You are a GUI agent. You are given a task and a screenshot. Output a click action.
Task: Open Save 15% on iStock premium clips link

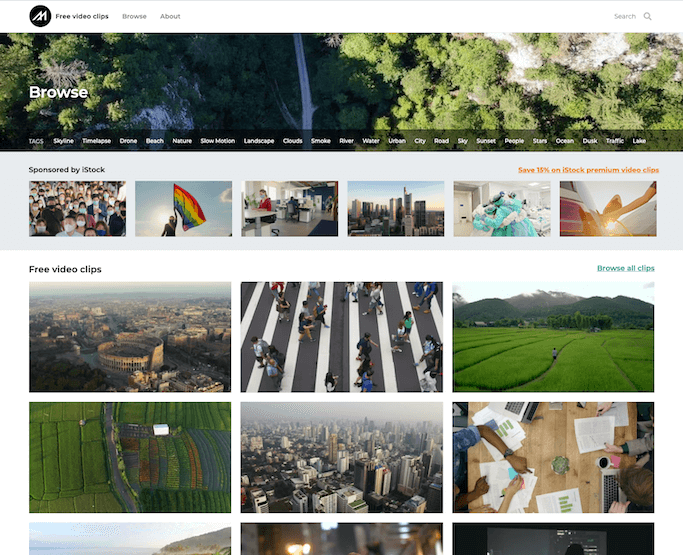click(x=588, y=170)
